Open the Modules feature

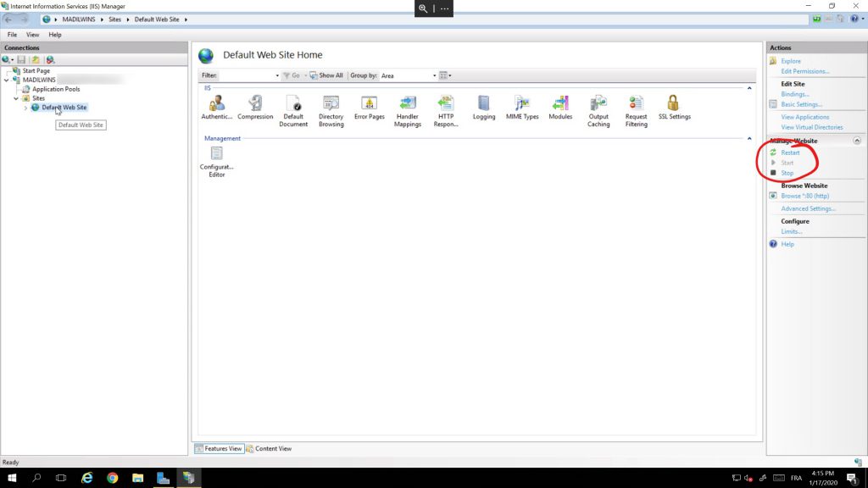click(560, 108)
